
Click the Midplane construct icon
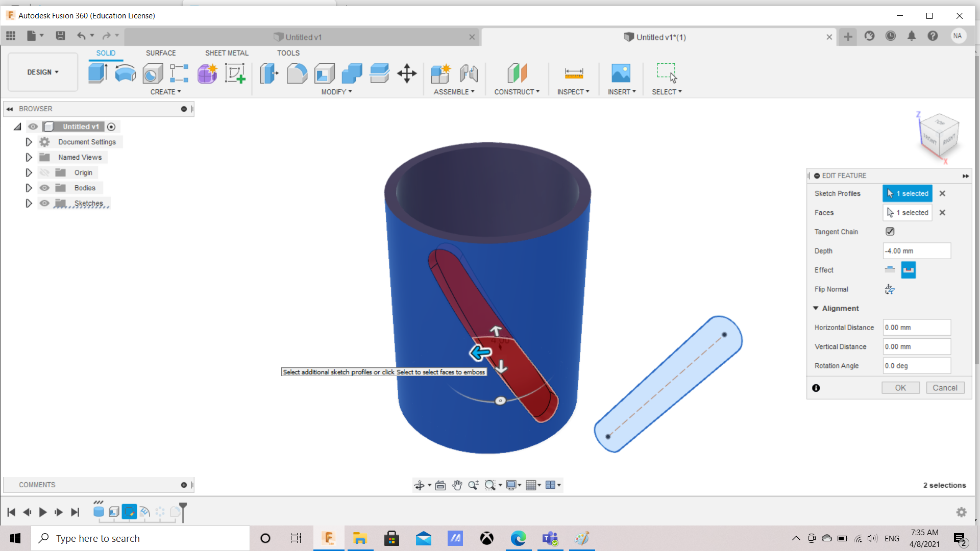point(517,73)
